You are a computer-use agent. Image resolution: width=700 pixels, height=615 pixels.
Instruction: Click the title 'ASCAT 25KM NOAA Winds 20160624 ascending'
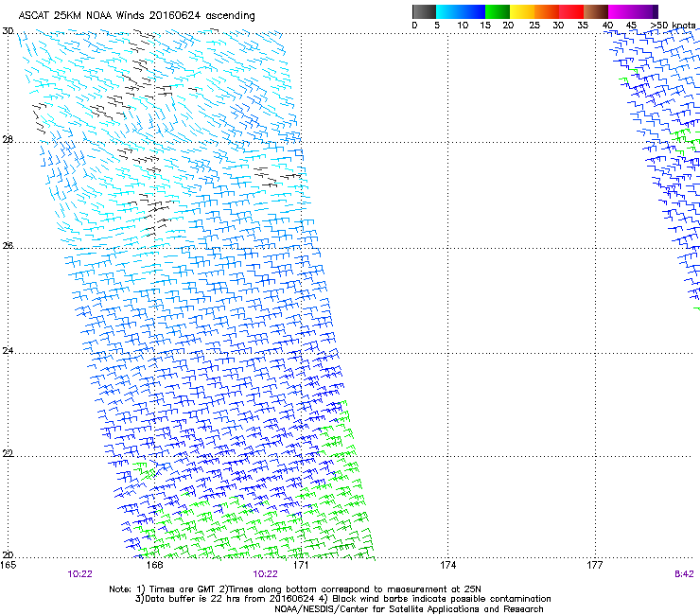tap(136, 16)
